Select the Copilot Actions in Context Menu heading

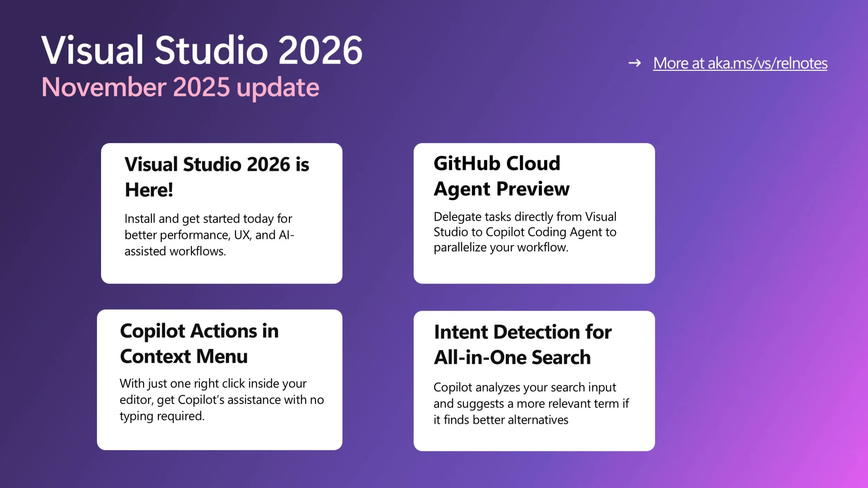[x=199, y=344]
